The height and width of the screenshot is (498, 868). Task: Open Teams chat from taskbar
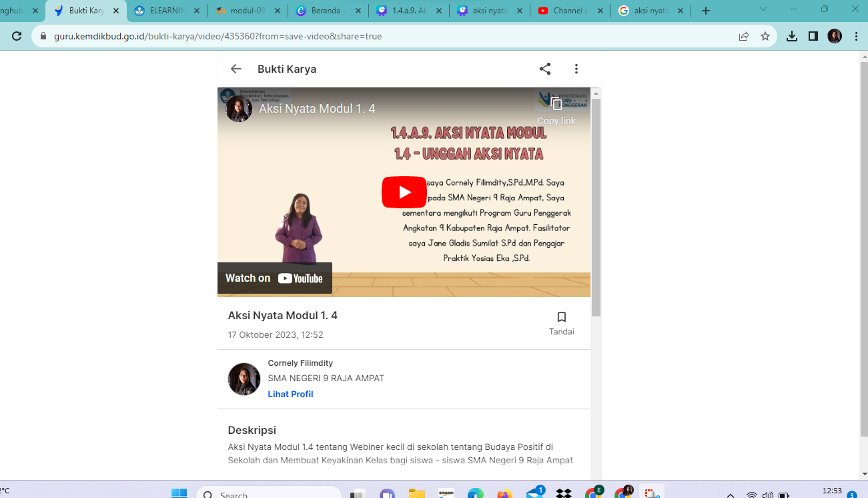click(x=388, y=494)
